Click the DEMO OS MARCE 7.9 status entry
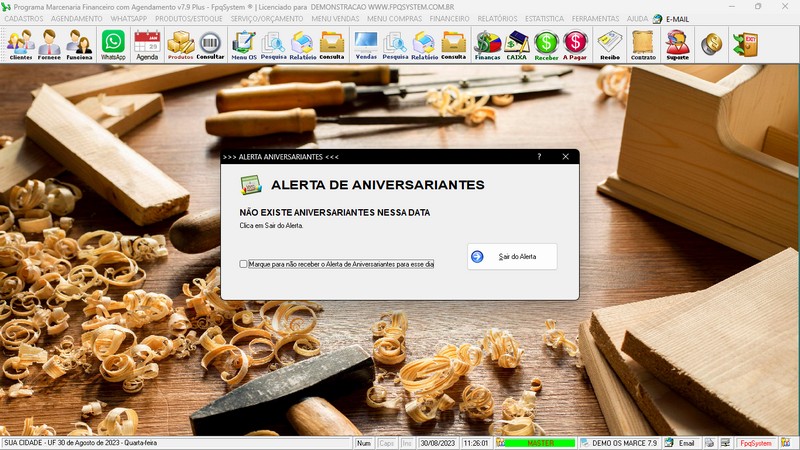The height and width of the screenshot is (450, 800). 619,443
